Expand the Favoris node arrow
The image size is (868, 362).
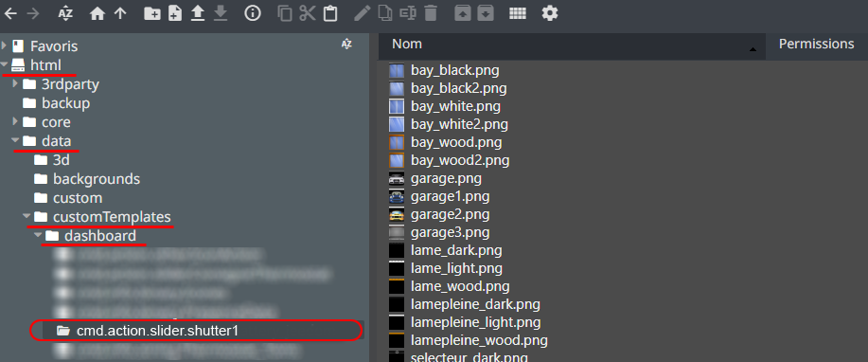click(5, 46)
